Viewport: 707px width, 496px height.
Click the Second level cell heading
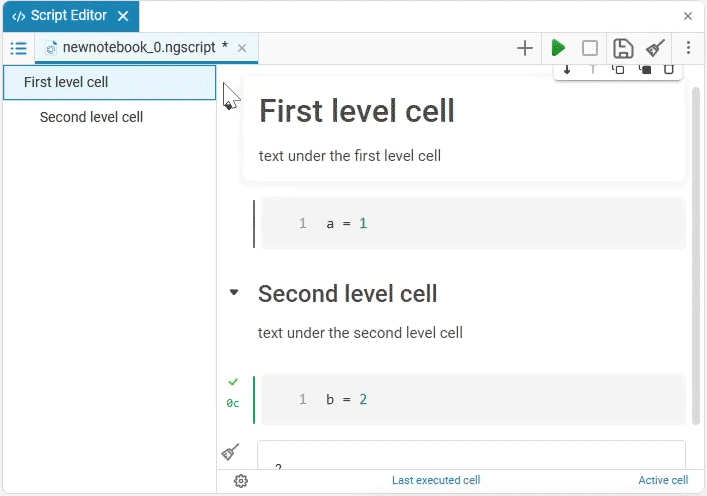click(347, 294)
